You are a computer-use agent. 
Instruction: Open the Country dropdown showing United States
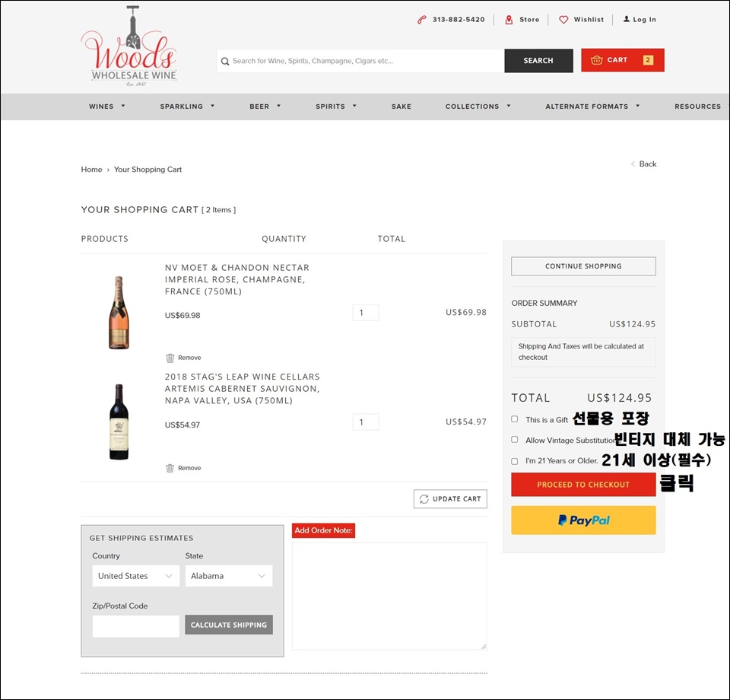coord(135,576)
